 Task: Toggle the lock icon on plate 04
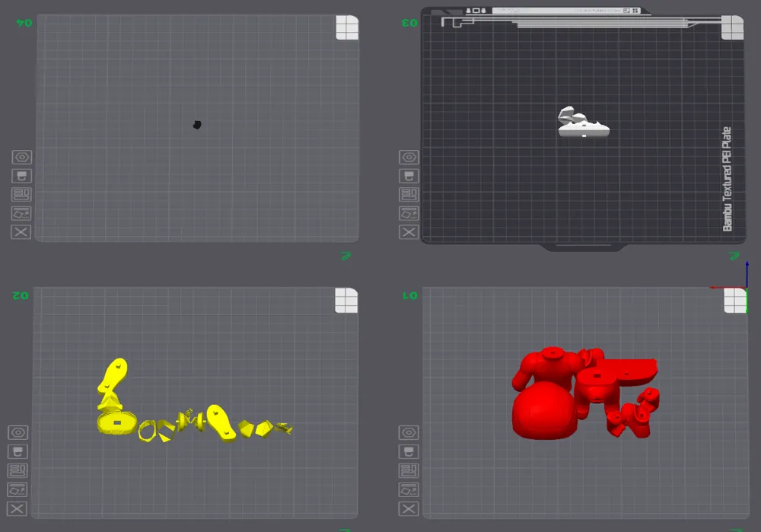coord(22,176)
